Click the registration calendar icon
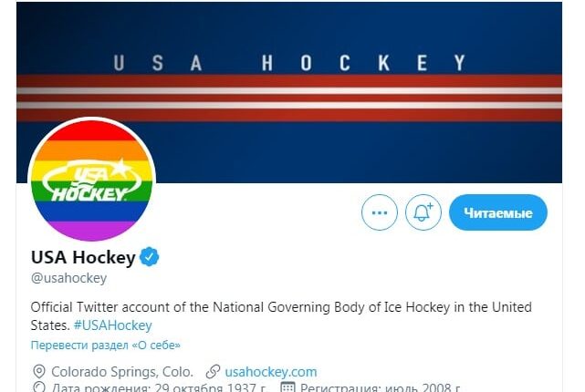 click(x=287, y=387)
